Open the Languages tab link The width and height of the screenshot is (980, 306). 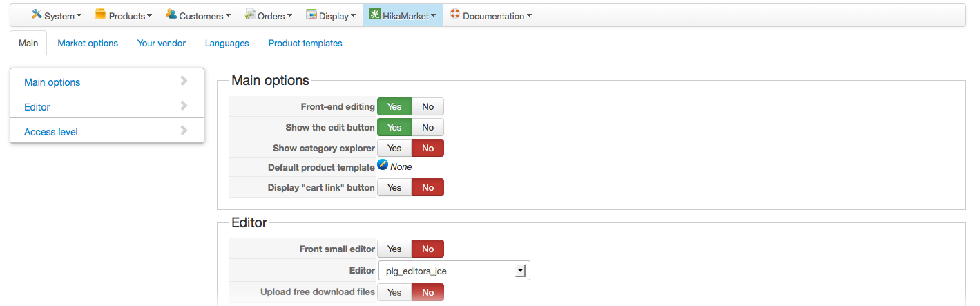[227, 44]
